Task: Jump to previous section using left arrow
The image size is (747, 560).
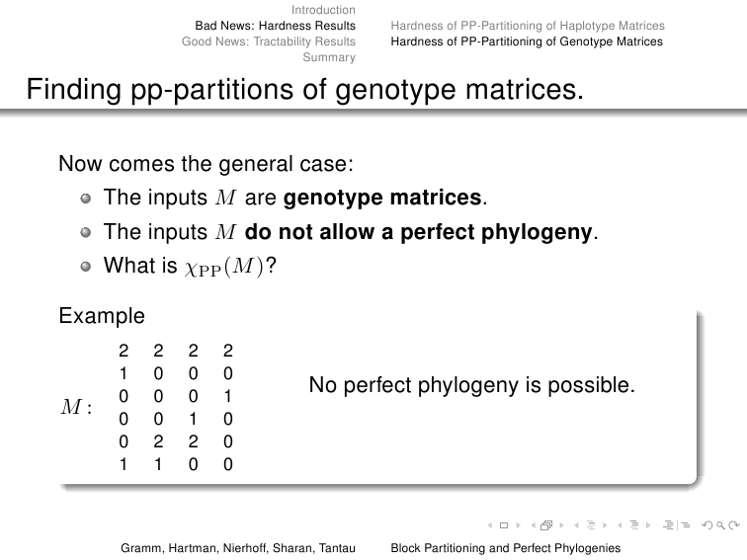Action: (x=620, y=525)
